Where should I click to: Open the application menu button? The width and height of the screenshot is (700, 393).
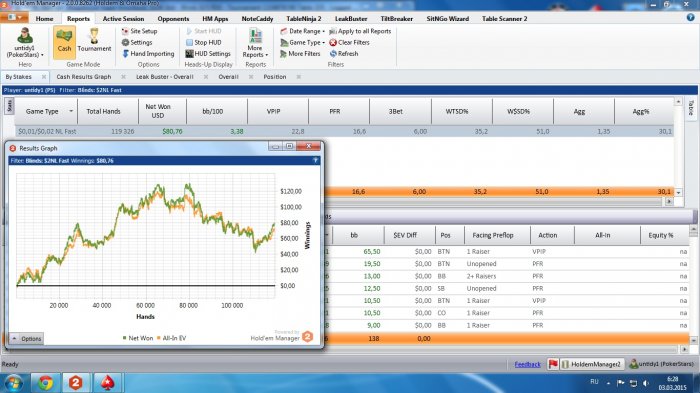tap(14, 17)
